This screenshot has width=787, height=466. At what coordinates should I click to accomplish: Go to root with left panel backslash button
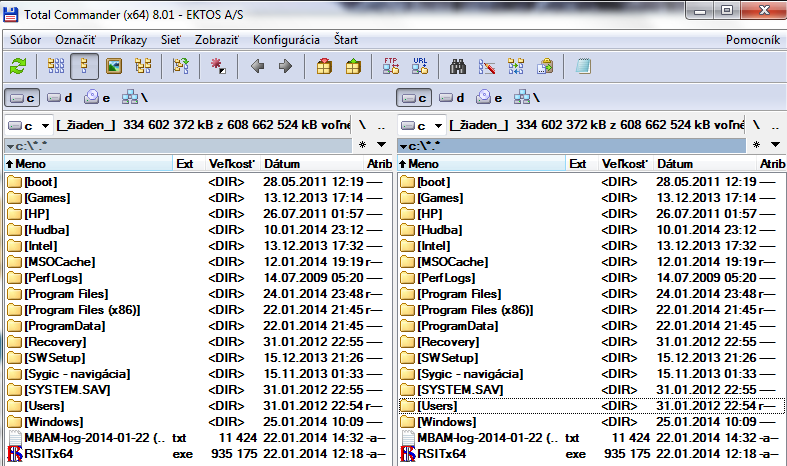coord(362,125)
